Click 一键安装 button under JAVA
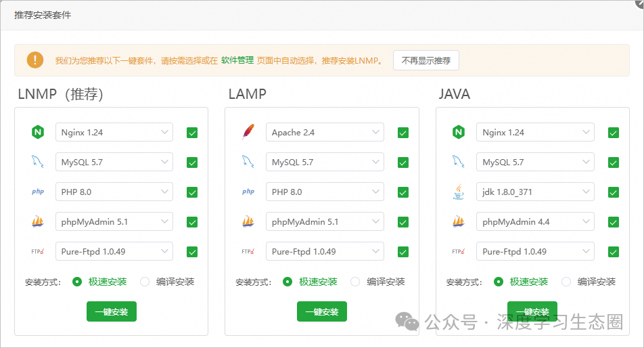644x348 pixels. tap(532, 311)
